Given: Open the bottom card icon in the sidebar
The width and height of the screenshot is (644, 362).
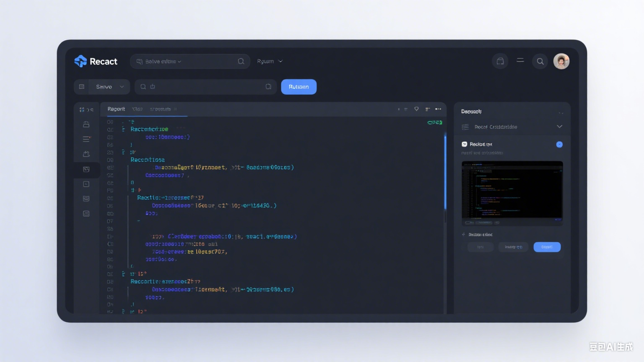Looking at the screenshot, I should pos(86,213).
